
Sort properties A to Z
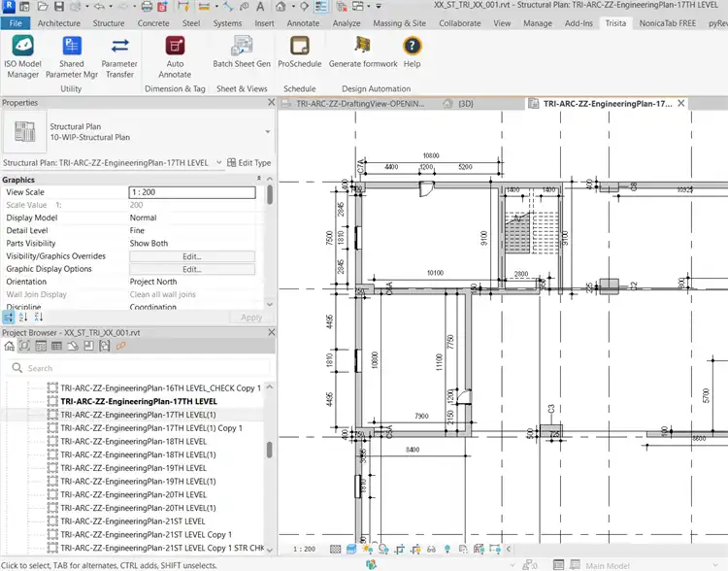point(23,318)
